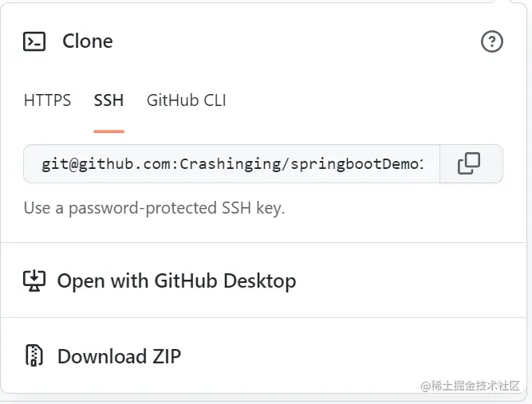532x404 pixels.
Task: Click the password-protected SSH key hint
Action: 154,209
